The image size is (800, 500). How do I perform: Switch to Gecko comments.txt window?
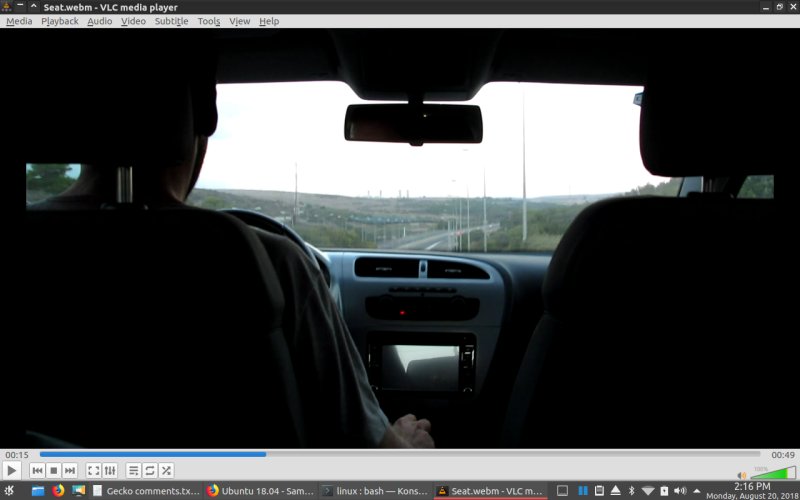[146, 491]
